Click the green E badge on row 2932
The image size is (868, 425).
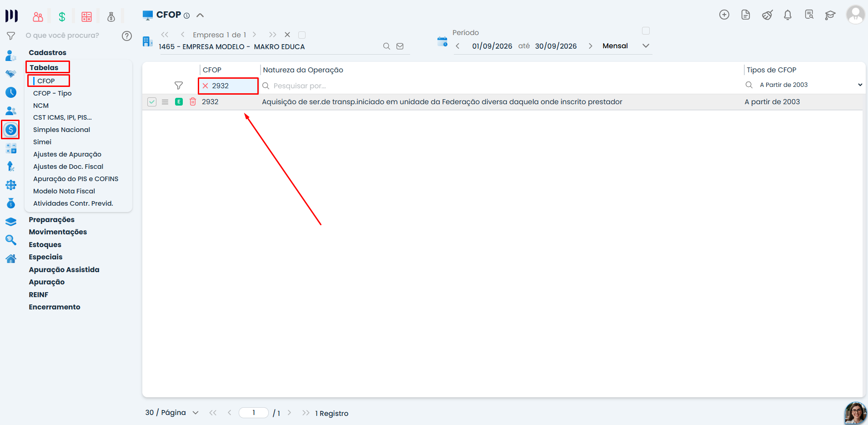tap(179, 102)
